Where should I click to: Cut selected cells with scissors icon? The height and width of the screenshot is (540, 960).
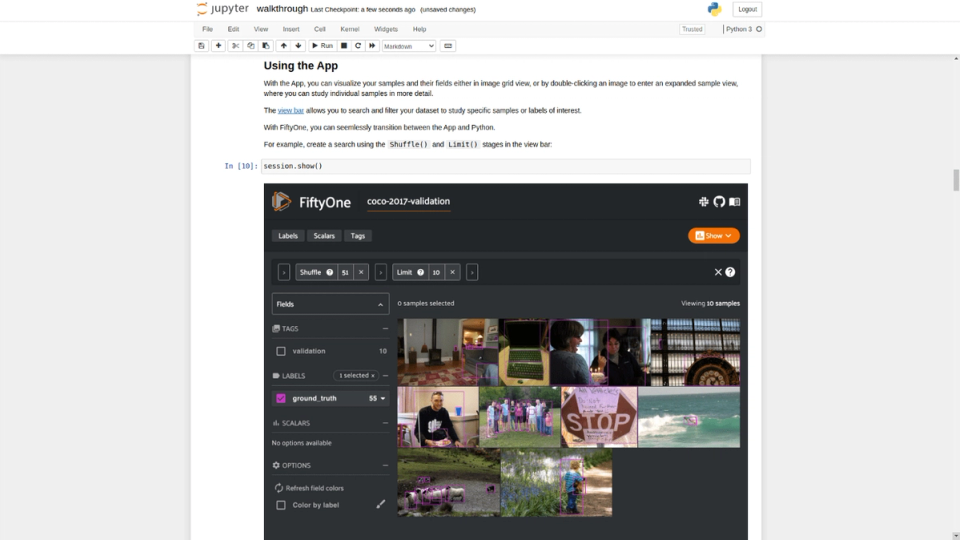pos(235,46)
